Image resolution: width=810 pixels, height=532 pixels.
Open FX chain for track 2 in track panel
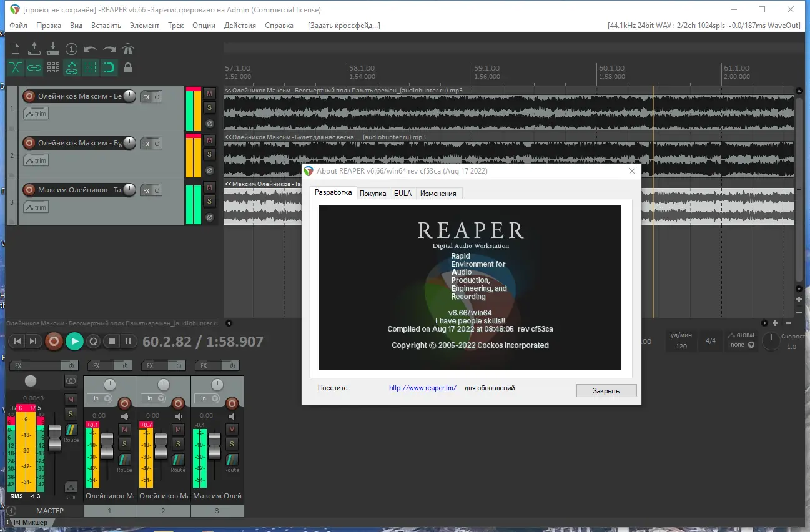[146, 144]
